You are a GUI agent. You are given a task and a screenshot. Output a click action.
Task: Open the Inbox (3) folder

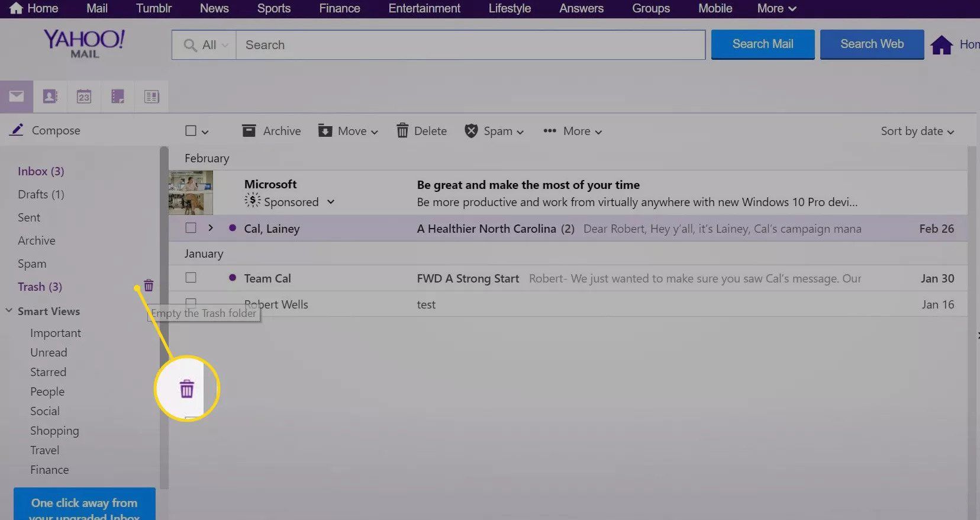(41, 171)
